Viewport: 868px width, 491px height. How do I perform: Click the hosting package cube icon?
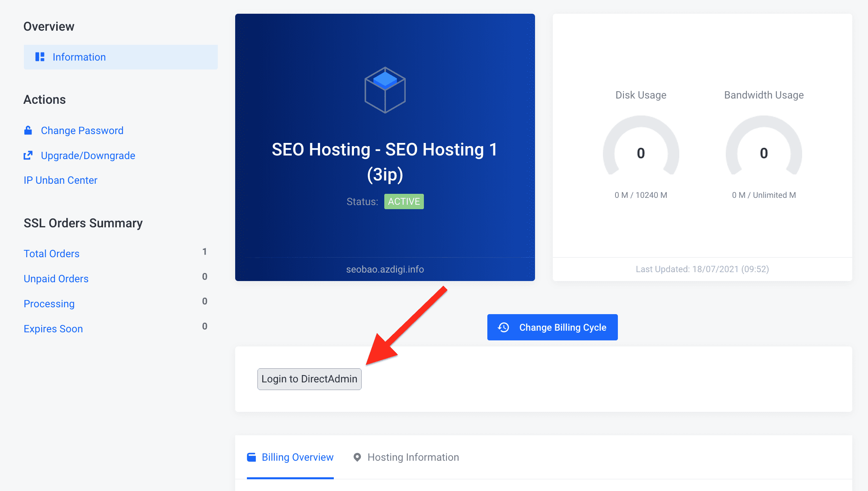coord(385,90)
